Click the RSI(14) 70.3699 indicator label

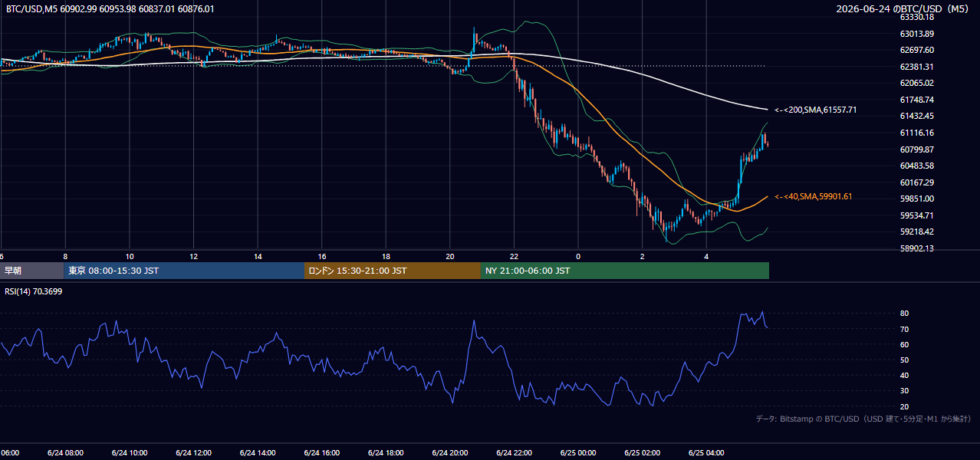[x=35, y=291]
